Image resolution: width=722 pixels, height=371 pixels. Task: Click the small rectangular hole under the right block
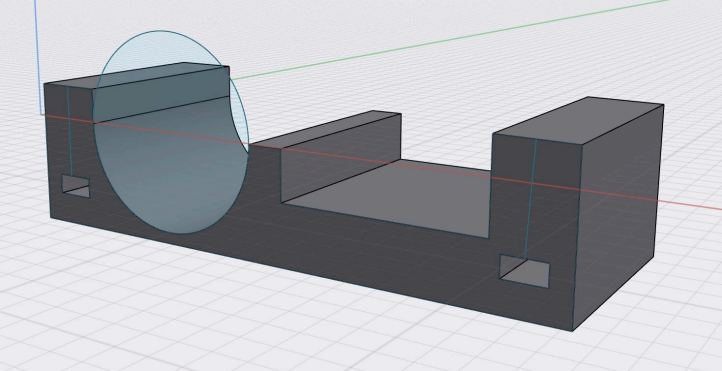[x=524, y=272]
